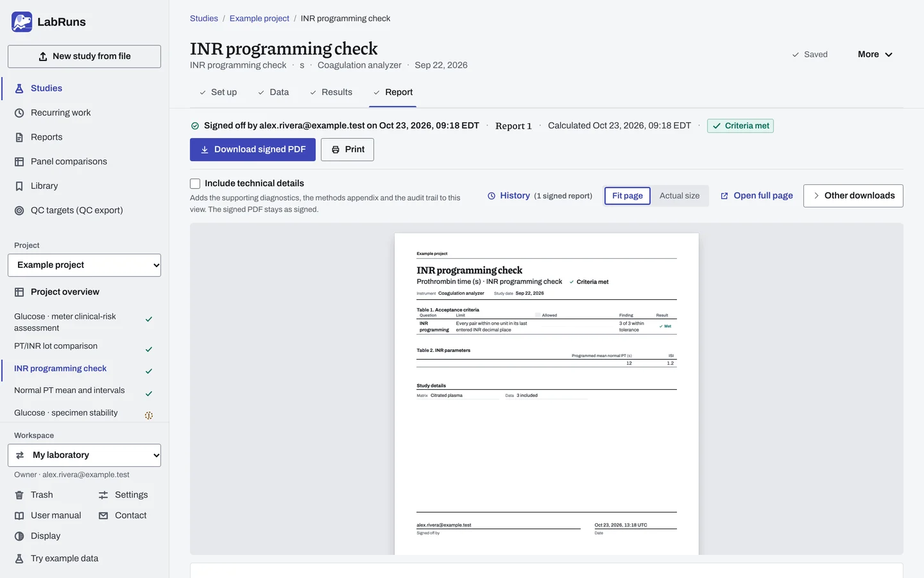Open the Workspace My laboratory dropdown
Image resolution: width=924 pixels, height=578 pixels.
tap(84, 455)
